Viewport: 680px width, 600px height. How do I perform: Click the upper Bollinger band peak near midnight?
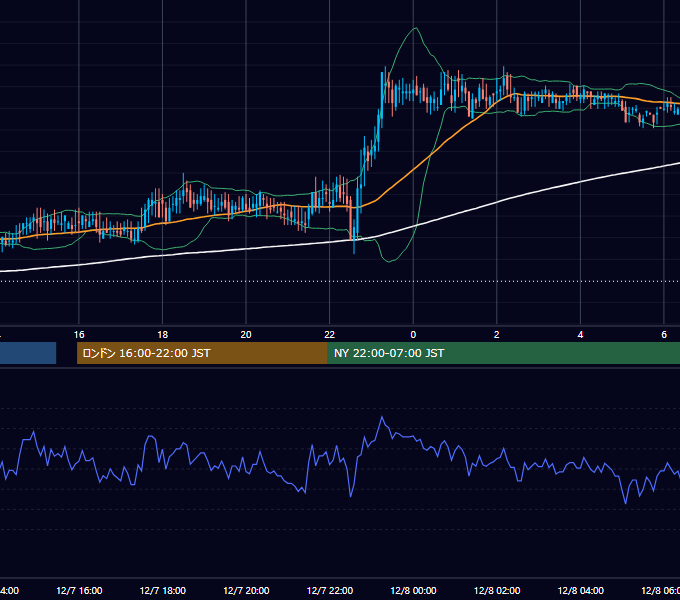tap(415, 28)
